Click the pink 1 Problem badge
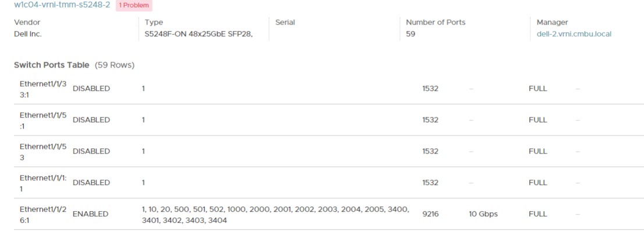Image resolution: width=644 pixels, height=239 pixels. [x=134, y=5]
